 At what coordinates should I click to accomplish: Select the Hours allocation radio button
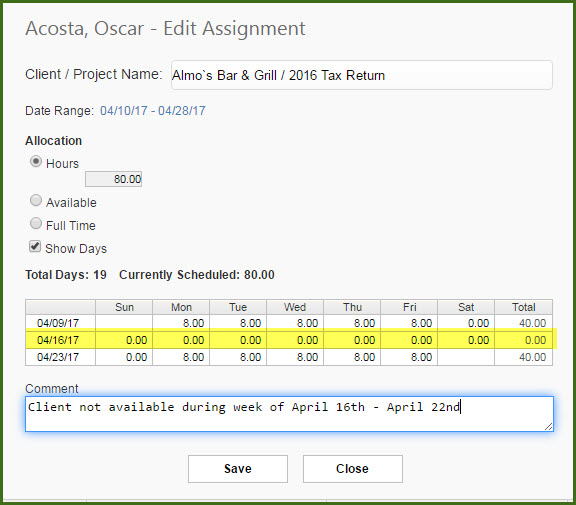click(x=36, y=162)
